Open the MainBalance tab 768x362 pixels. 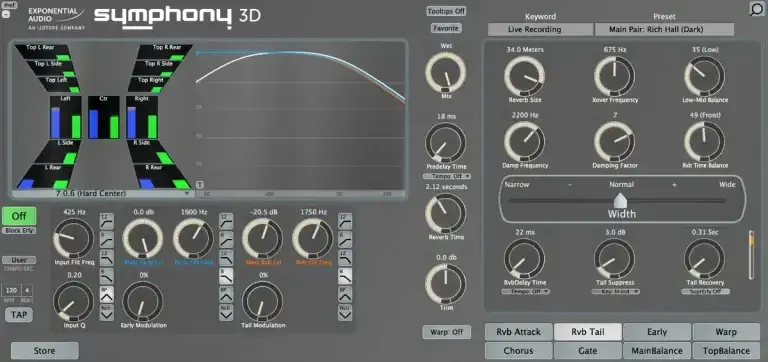[657, 351]
